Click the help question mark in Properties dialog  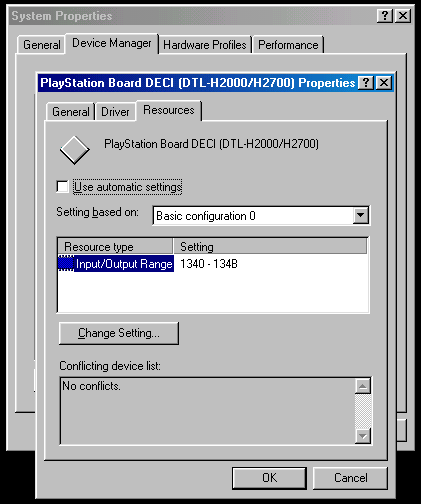(x=366, y=83)
